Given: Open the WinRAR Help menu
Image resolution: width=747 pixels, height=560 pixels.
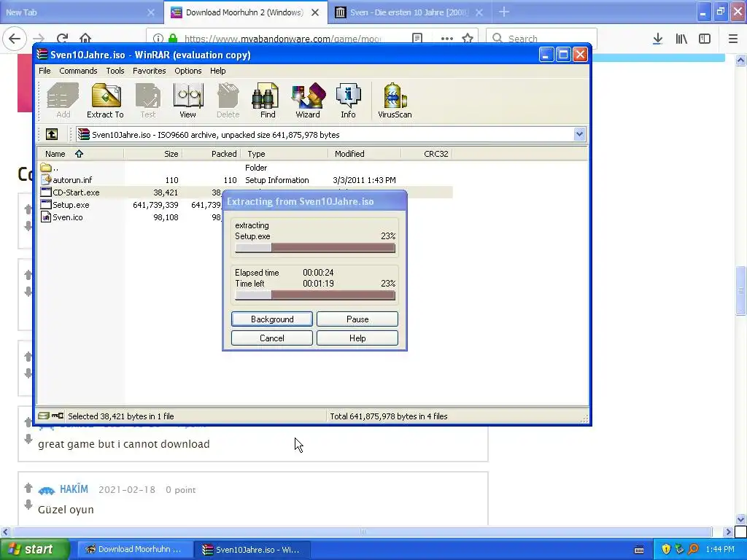Looking at the screenshot, I should [217, 71].
